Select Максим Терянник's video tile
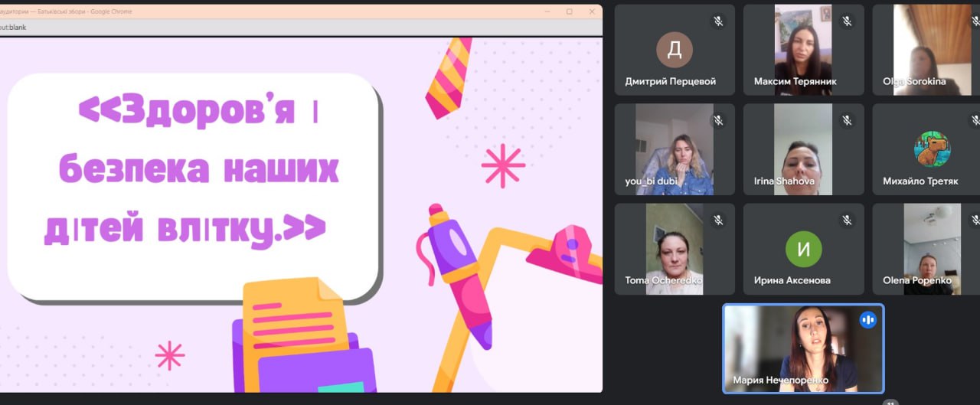The image size is (980, 405). (x=803, y=50)
